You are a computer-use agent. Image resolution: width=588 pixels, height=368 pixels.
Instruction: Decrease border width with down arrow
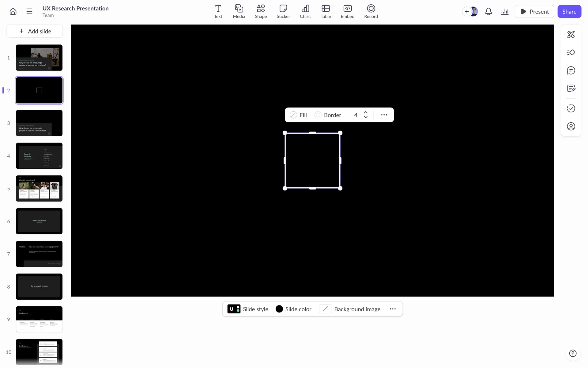point(366,117)
